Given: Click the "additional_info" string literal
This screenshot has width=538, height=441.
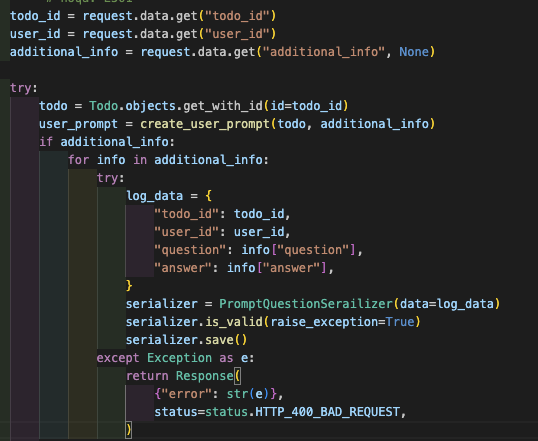Looking at the screenshot, I should coord(324,52).
